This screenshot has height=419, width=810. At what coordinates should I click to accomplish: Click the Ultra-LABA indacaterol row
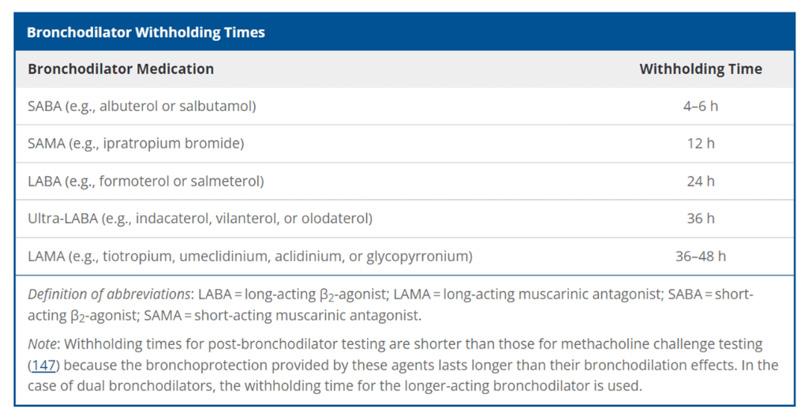click(x=404, y=218)
